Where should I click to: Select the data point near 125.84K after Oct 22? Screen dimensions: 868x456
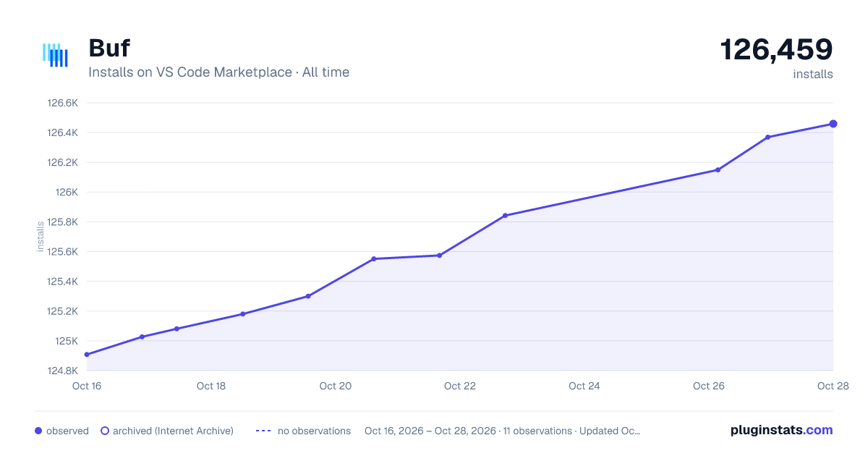click(x=505, y=216)
